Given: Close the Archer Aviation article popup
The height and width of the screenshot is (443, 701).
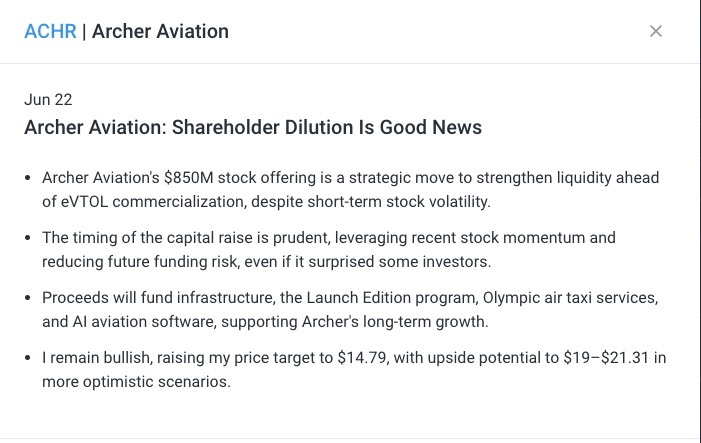Looking at the screenshot, I should 655,31.
